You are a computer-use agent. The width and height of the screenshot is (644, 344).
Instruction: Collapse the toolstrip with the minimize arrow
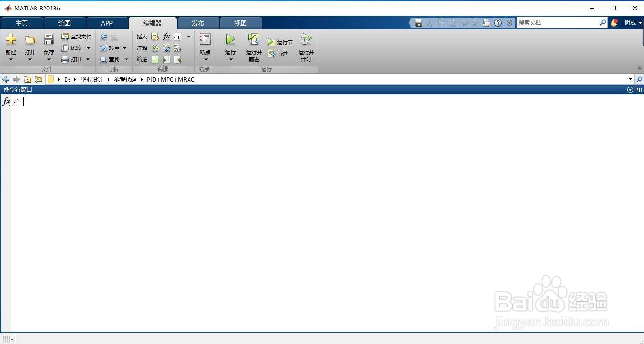[x=639, y=67]
